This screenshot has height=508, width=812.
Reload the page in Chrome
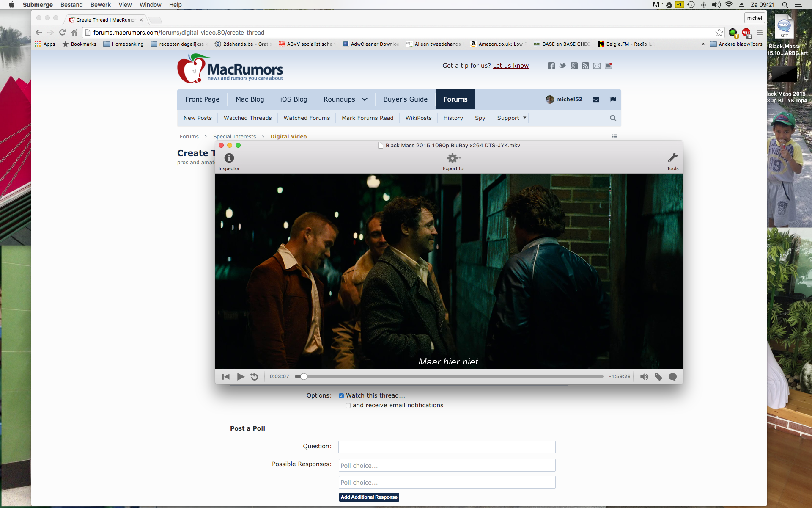point(62,33)
